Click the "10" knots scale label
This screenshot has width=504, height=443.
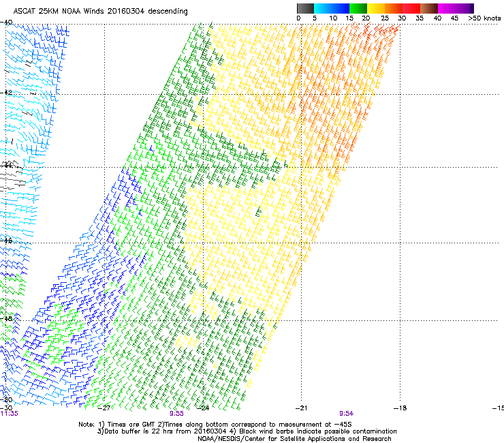pyautogui.click(x=333, y=18)
